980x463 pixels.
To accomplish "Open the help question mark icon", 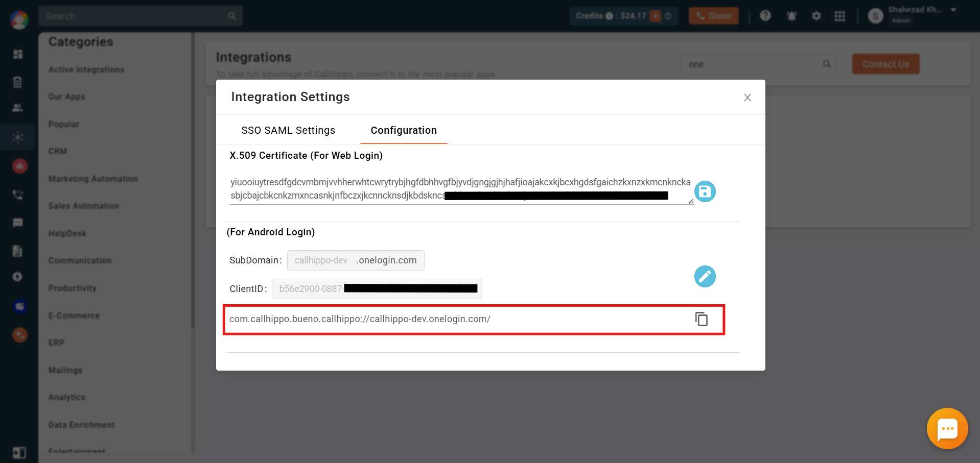I will 765,16.
